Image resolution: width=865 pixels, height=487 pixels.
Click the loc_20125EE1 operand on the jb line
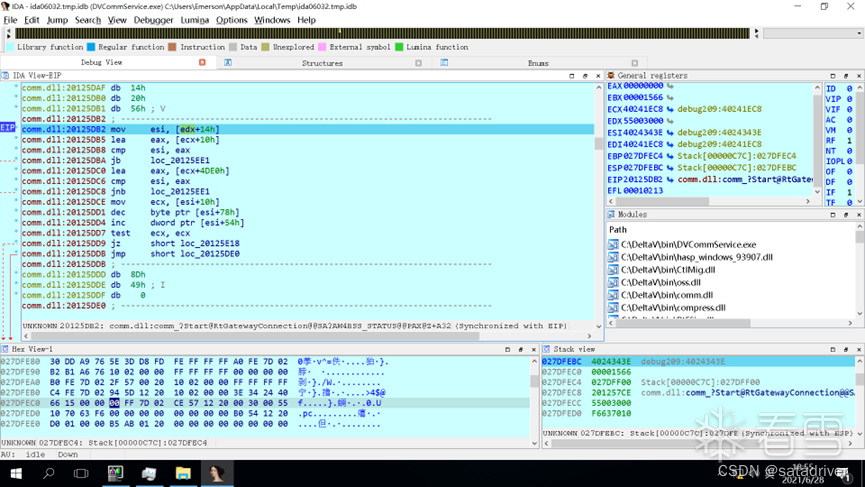pos(180,160)
